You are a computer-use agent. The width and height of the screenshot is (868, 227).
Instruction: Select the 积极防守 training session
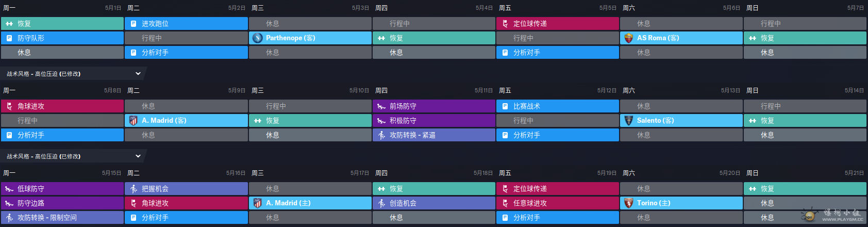point(433,121)
